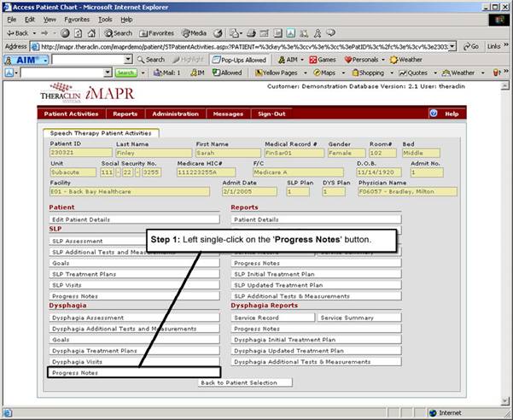
Task: Click the Dysphagia Visits button
Action: [134, 362]
